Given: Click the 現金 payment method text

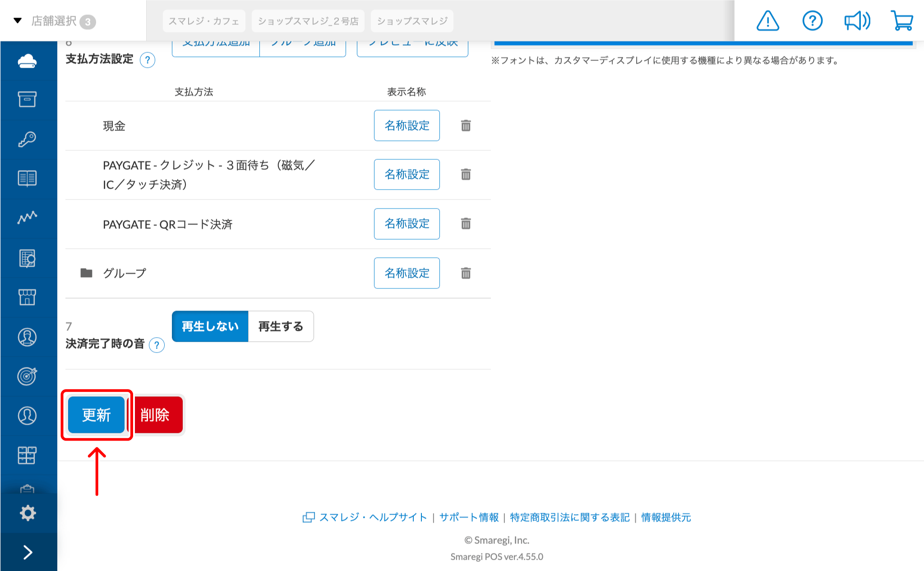Looking at the screenshot, I should [x=114, y=126].
